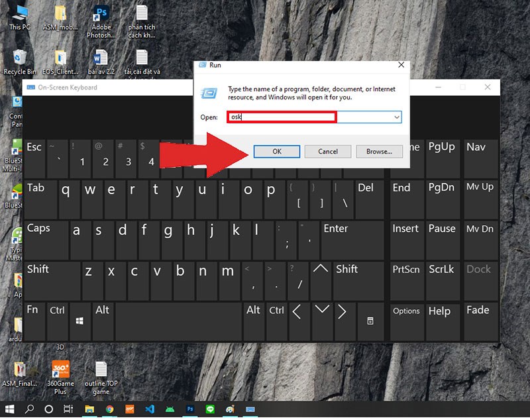Tap the PrtScn key on the On-Screen Keyboard
The height and width of the screenshot is (420, 530).
407,280
